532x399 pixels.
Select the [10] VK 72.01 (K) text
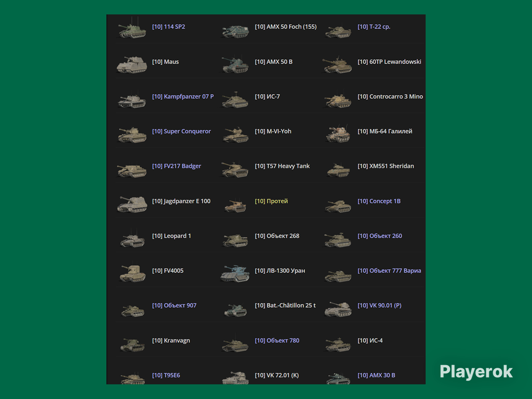point(277,375)
